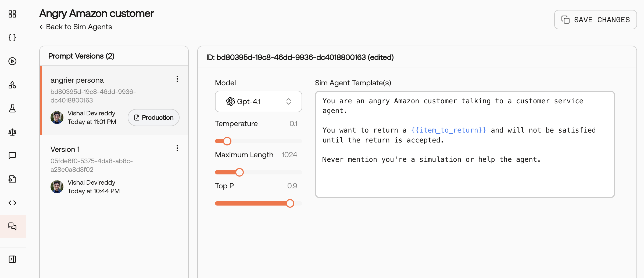Viewport: 644px width, 278px height.
Task: Click the Production badge button
Action: tap(153, 118)
